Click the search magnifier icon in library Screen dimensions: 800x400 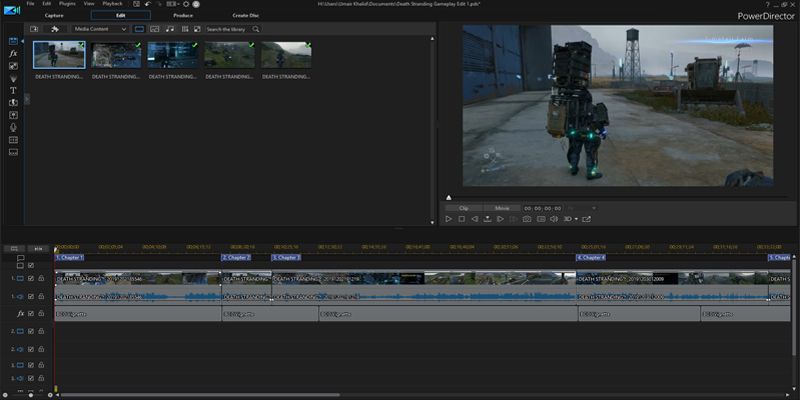256,29
